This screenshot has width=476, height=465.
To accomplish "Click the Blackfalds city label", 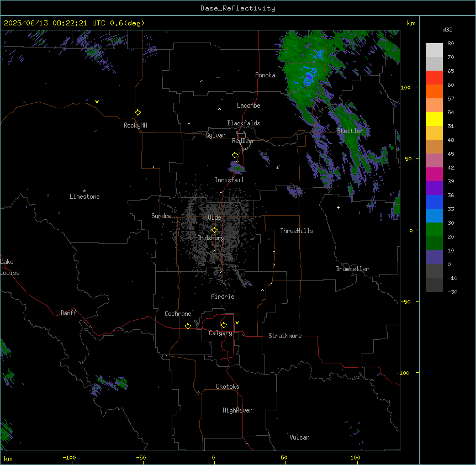I will pos(244,123).
